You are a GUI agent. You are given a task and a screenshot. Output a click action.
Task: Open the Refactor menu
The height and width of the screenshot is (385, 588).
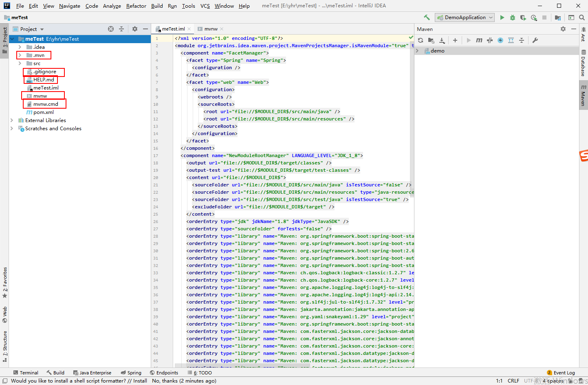click(x=136, y=6)
